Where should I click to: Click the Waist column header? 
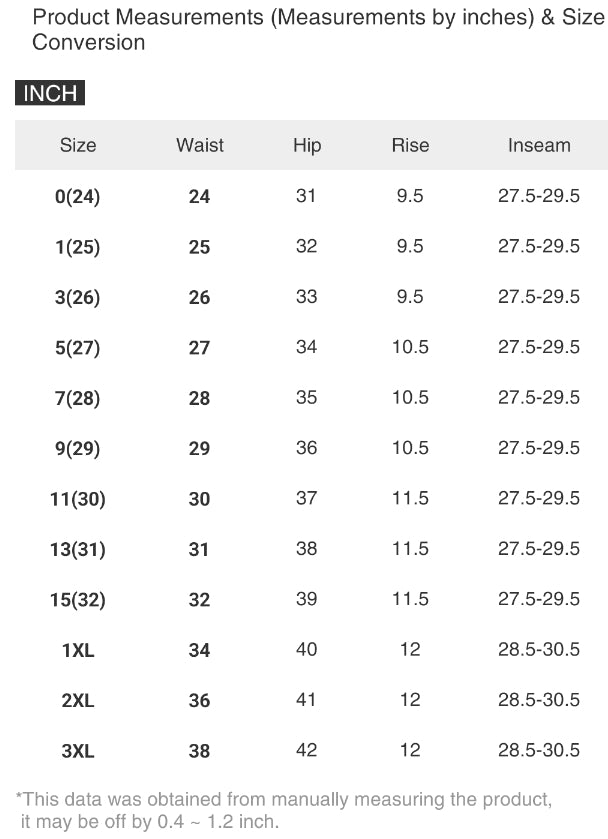(200, 145)
